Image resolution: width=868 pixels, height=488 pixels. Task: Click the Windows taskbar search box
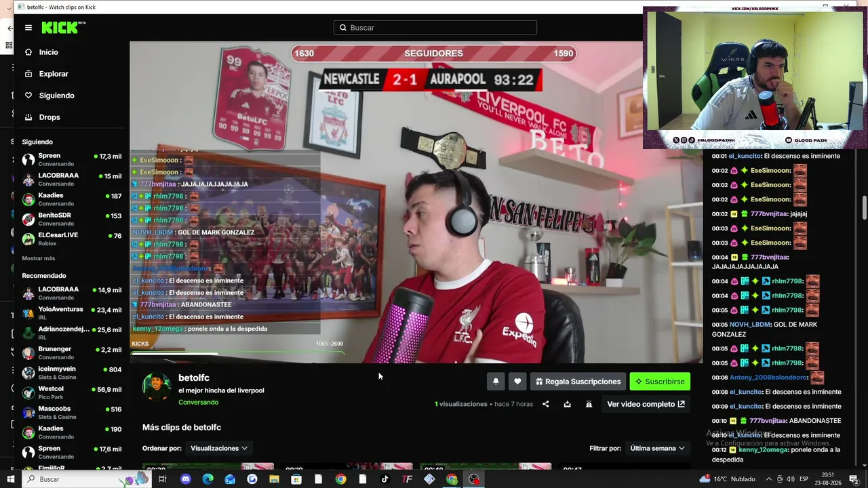click(x=87, y=479)
